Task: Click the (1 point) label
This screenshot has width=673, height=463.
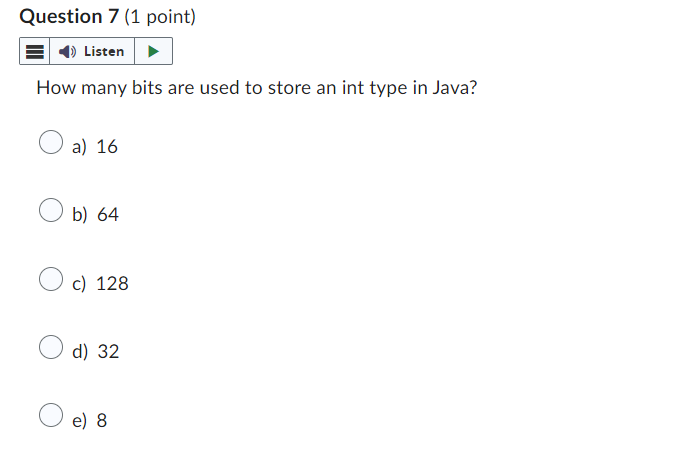Action: coord(160,17)
